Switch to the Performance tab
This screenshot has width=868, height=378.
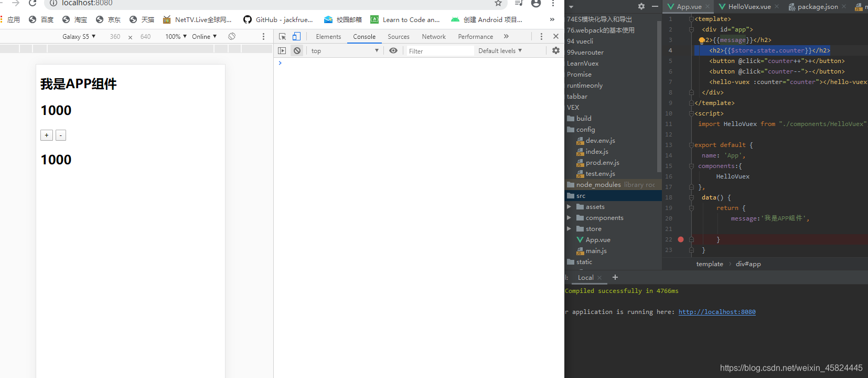click(x=475, y=37)
